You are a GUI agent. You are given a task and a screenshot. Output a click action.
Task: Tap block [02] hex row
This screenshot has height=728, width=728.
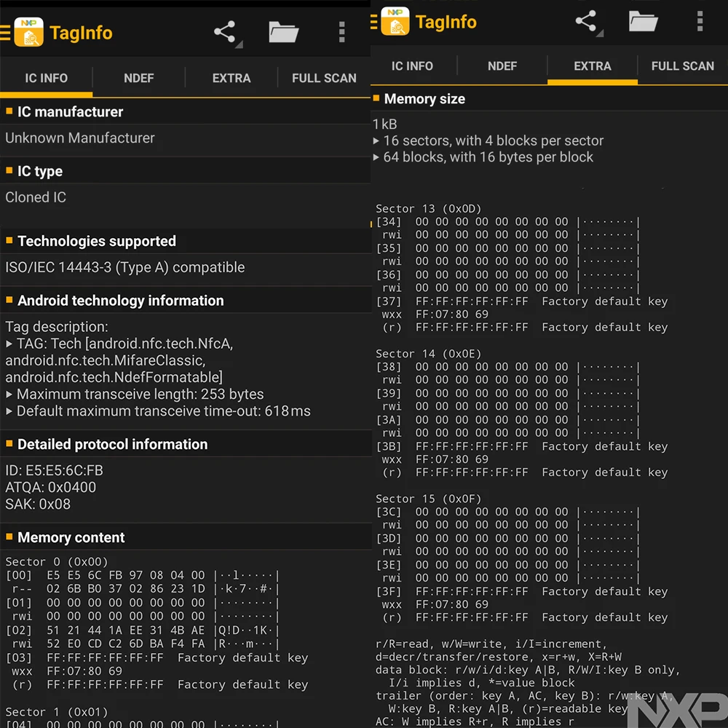coord(142,630)
